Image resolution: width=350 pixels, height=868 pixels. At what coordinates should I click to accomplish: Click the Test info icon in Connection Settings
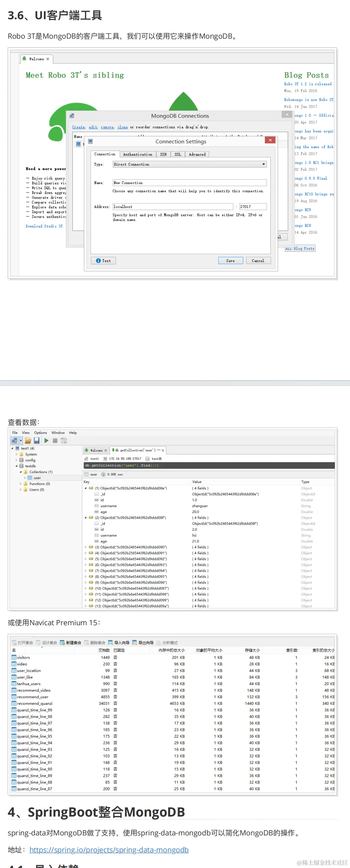[98, 261]
